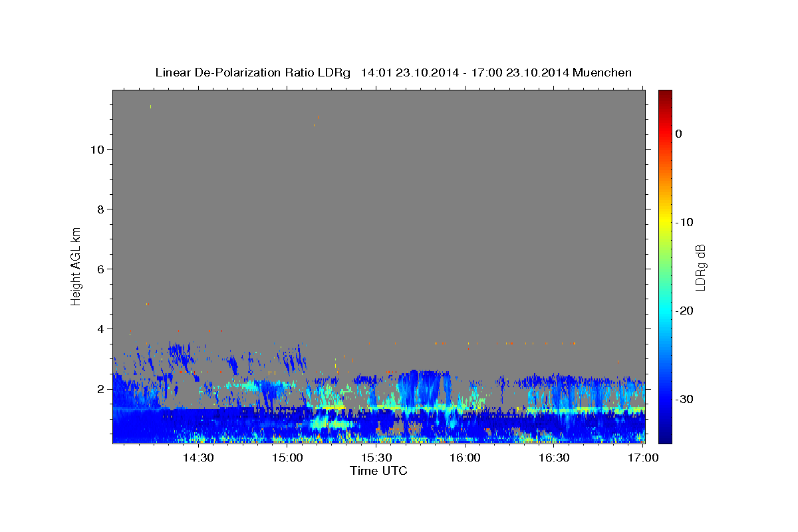Click the dark red top of the colorbar

point(665,94)
